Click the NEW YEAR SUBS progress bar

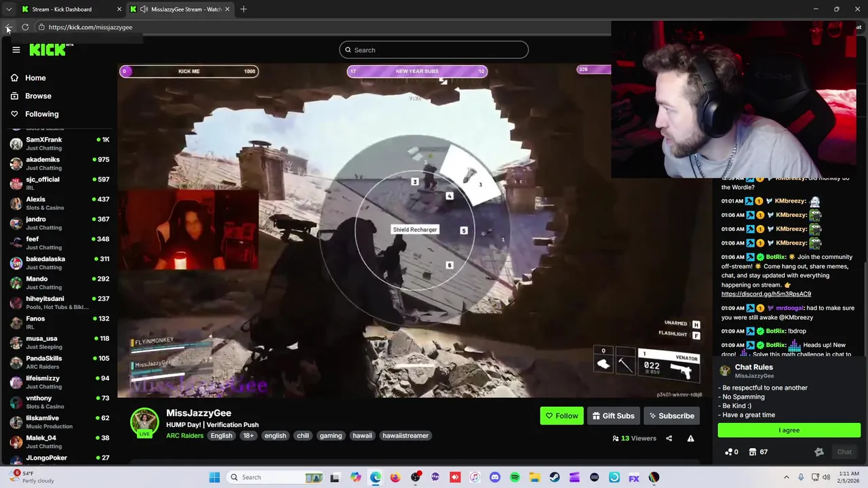pyautogui.click(x=417, y=71)
